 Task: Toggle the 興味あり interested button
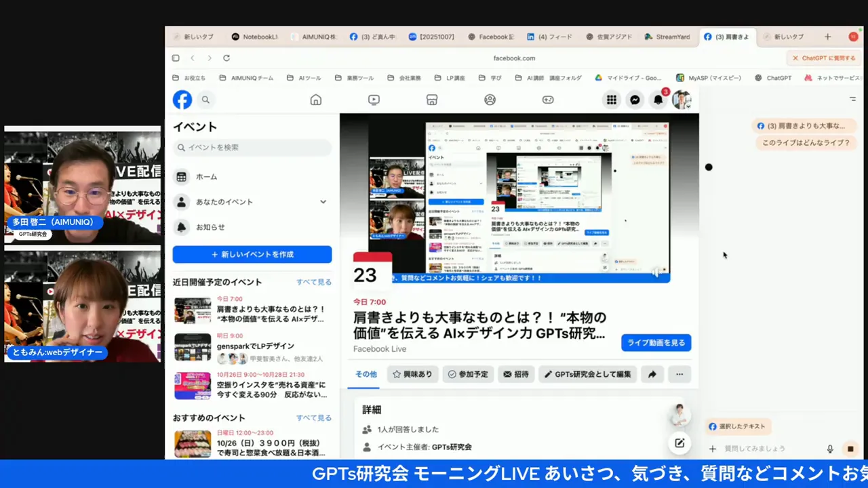pos(413,374)
